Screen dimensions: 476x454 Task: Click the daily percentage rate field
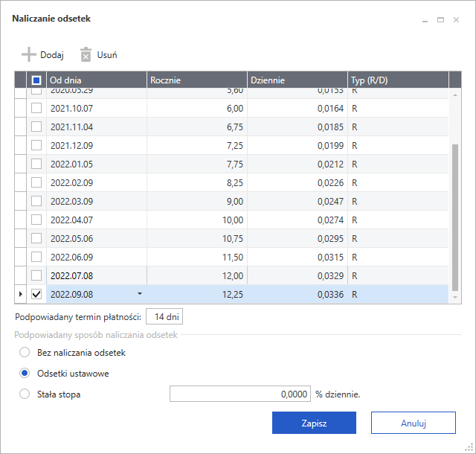[241, 394]
